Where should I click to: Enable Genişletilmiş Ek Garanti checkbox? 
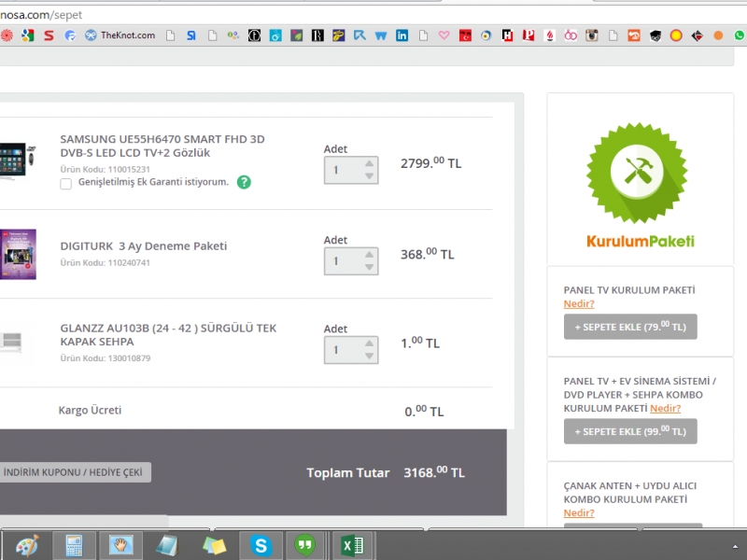tap(65, 183)
